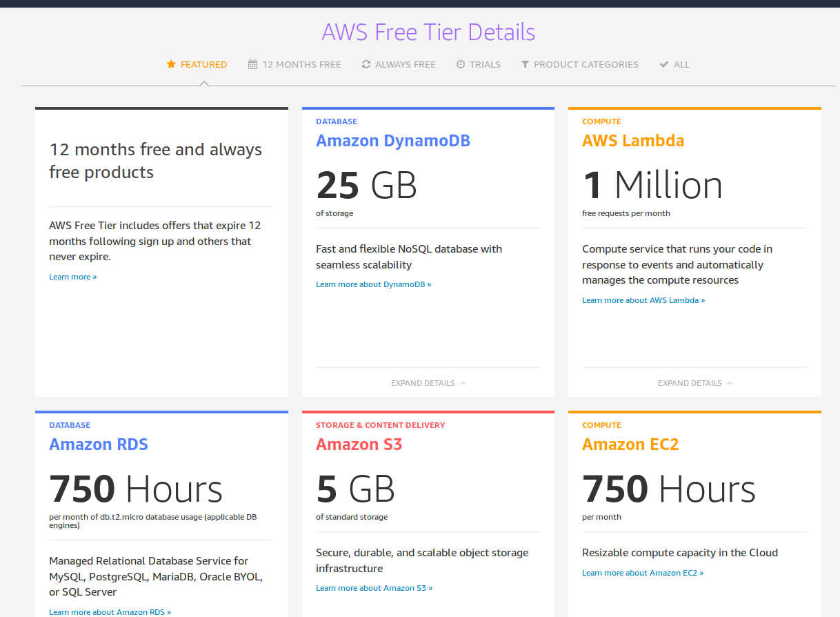The height and width of the screenshot is (617, 840).
Task: Click the Amazon RDS card title
Action: point(99,444)
